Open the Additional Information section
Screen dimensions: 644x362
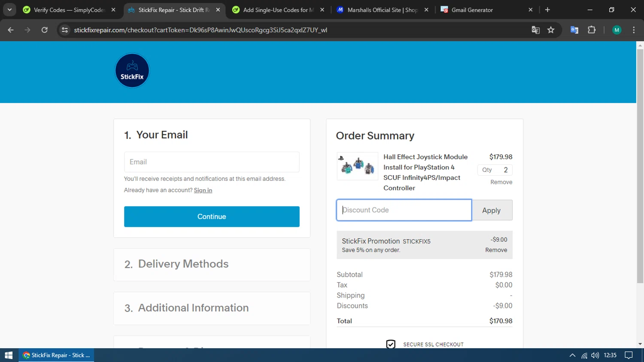click(x=212, y=308)
